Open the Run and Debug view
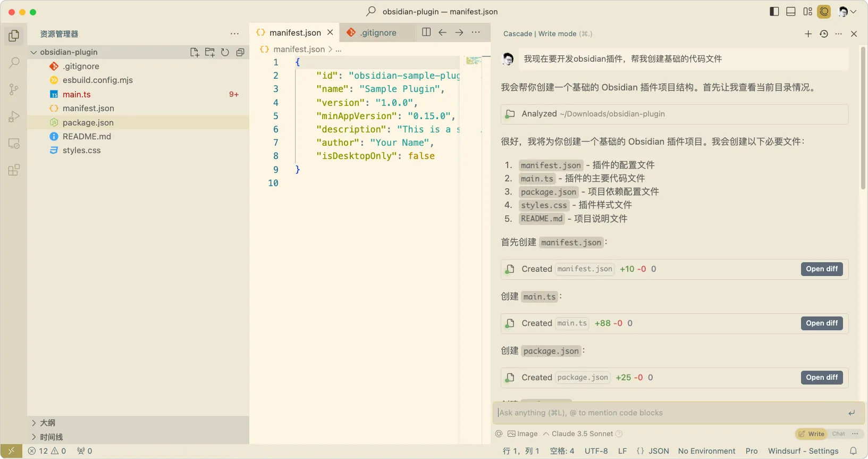The width and height of the screenshot is (868, 459). (14, 116)
